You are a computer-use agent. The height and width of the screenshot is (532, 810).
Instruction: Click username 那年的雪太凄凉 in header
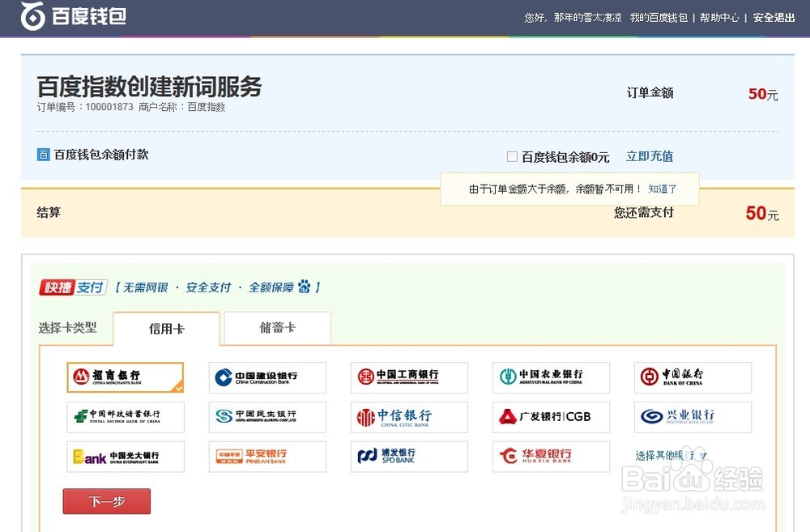(x=588, y=18)
